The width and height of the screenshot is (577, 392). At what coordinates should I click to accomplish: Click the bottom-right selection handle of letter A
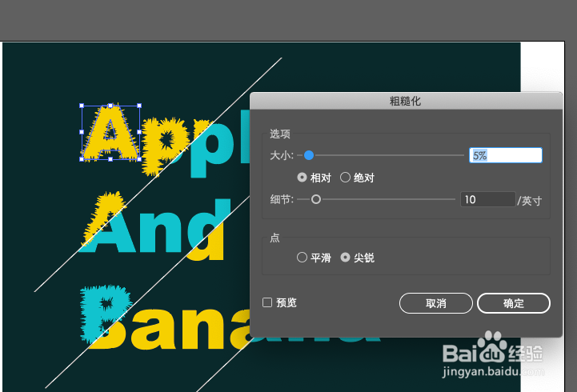[139, 159]
